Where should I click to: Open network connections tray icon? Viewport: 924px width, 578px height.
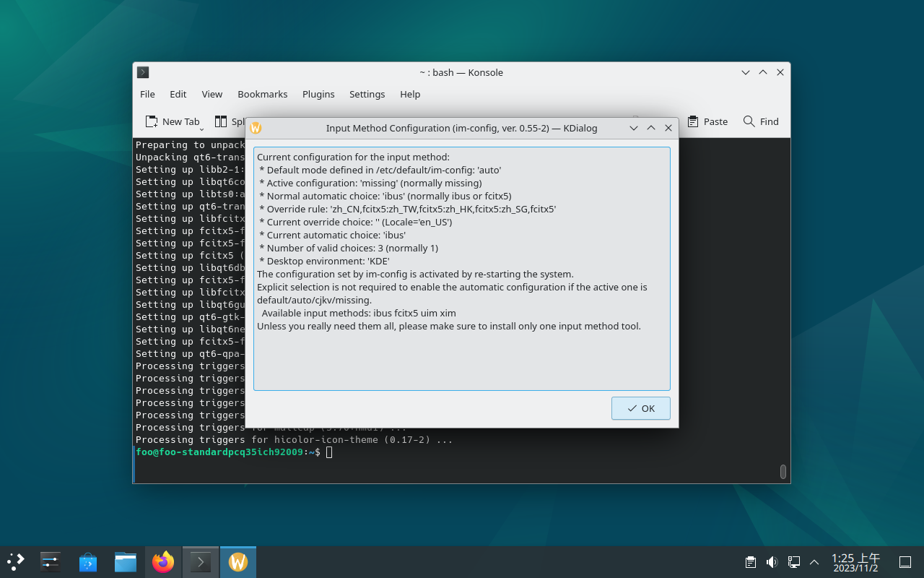[793, 562]
